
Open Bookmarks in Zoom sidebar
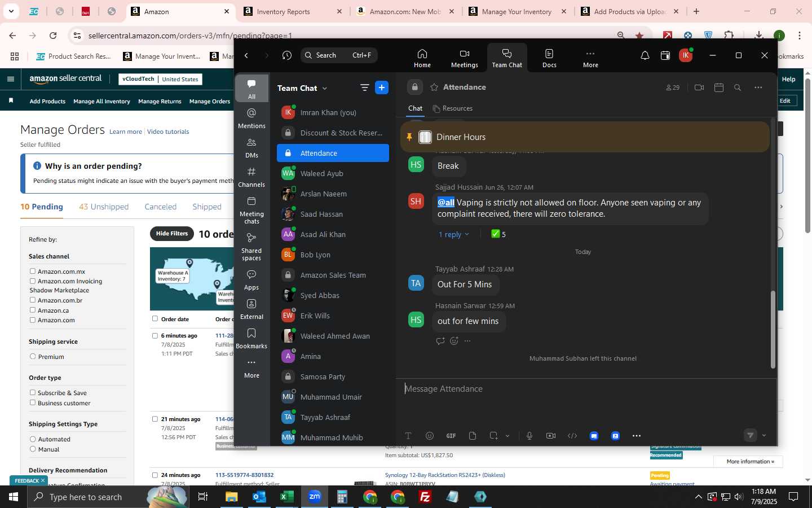point(251,339)
